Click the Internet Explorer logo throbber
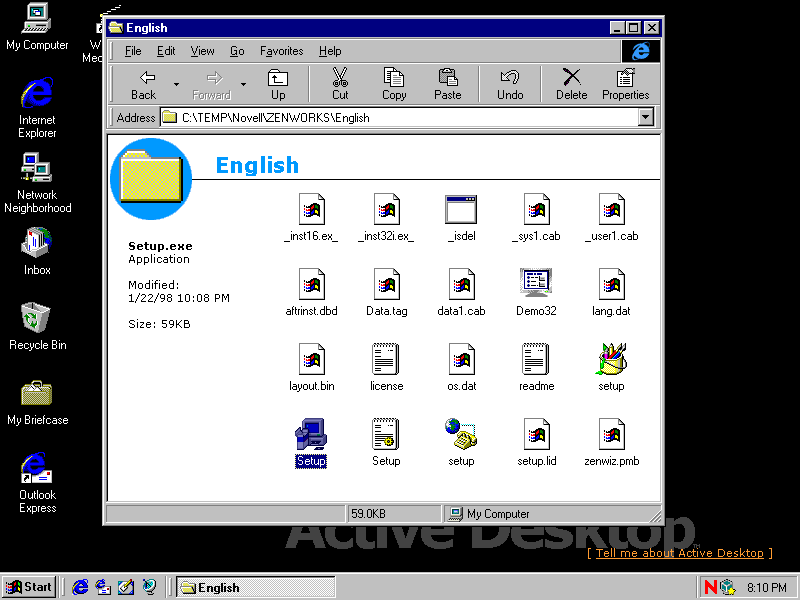The height and width of the screenshot is (600, 800). pos(641,51)
